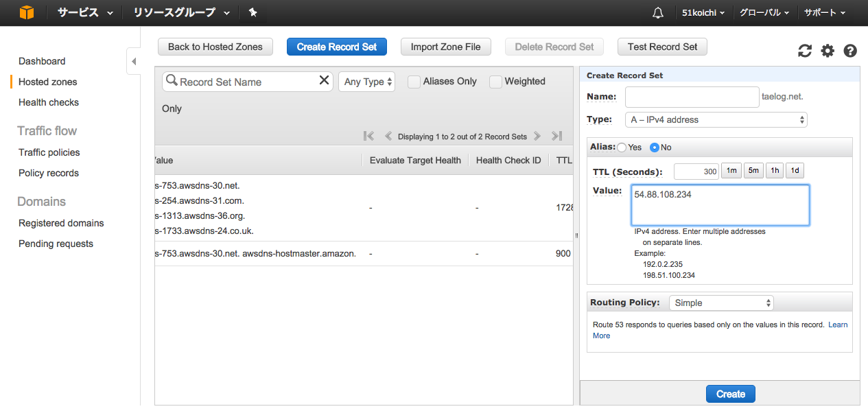Set TTL to 1h

tap(775, 171)
